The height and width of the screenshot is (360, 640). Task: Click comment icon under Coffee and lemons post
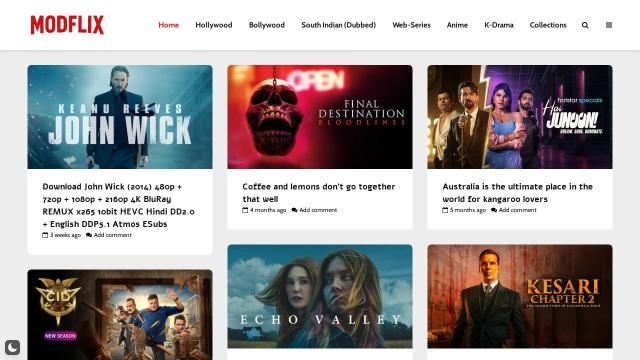tap(294, 210)
